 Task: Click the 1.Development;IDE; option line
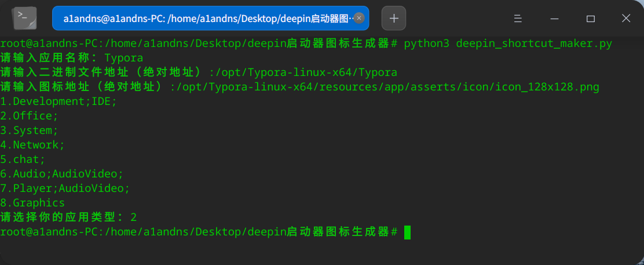point(58,101)
